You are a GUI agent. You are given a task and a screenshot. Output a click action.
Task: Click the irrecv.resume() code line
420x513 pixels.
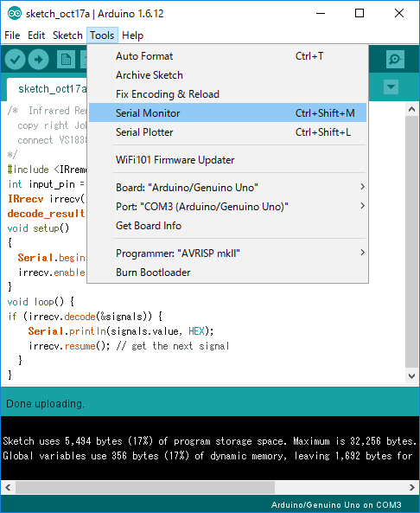(129, 346)
